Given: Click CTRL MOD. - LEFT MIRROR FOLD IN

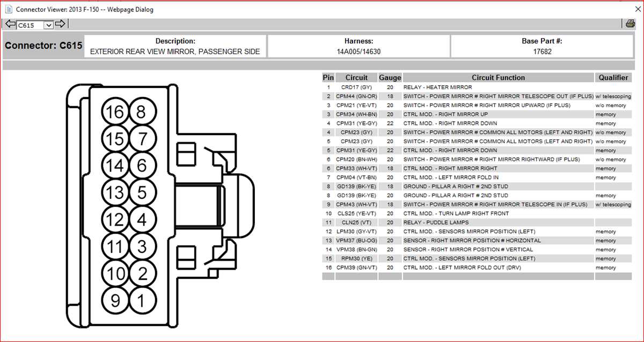Looking at the screenshot, I should 451,177.
